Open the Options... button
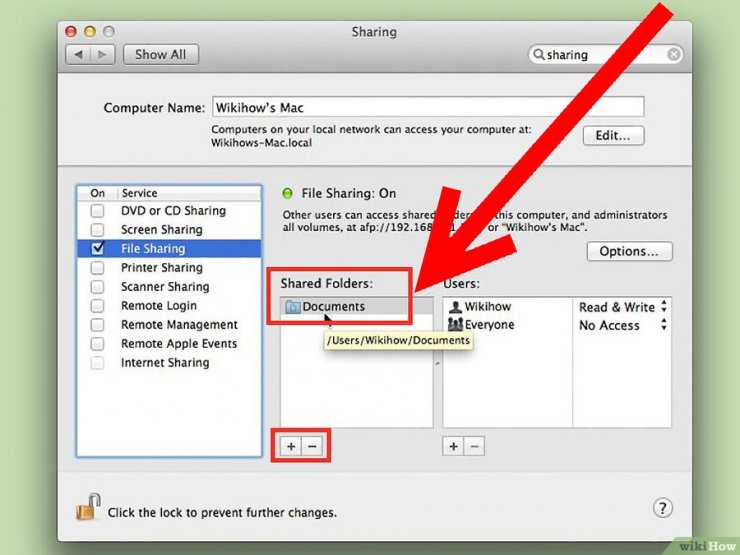This screenshot has width=740, height=555. click(630, 251)
